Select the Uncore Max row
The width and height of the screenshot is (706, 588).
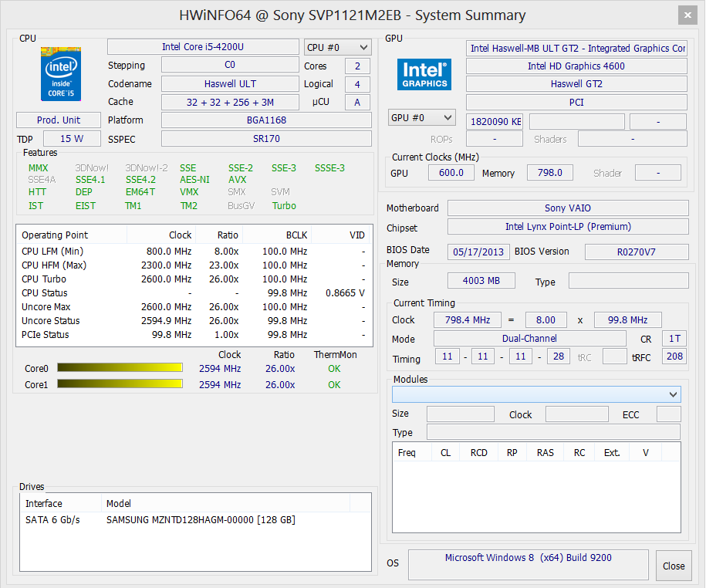click(194, 306)
